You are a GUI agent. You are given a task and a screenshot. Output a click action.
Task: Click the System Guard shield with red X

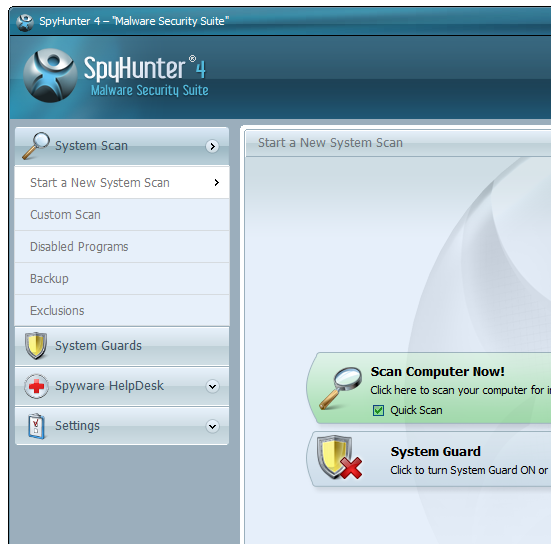[x=339, y=457]
